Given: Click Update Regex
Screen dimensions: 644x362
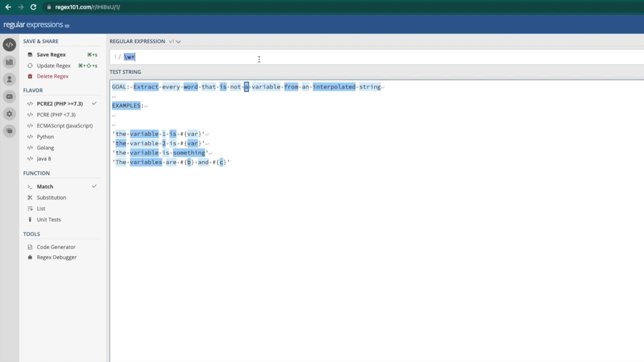Looking at the screenshot, I should [x=53, y=66].
